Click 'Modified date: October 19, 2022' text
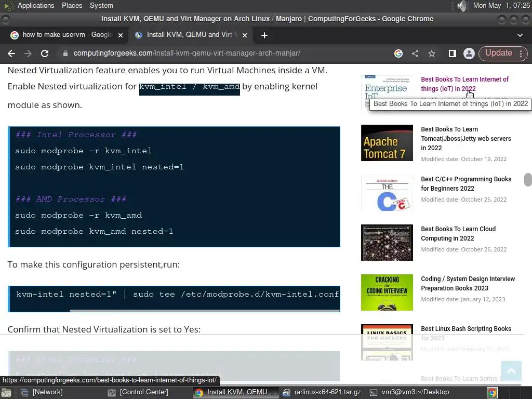 point(464,159)
